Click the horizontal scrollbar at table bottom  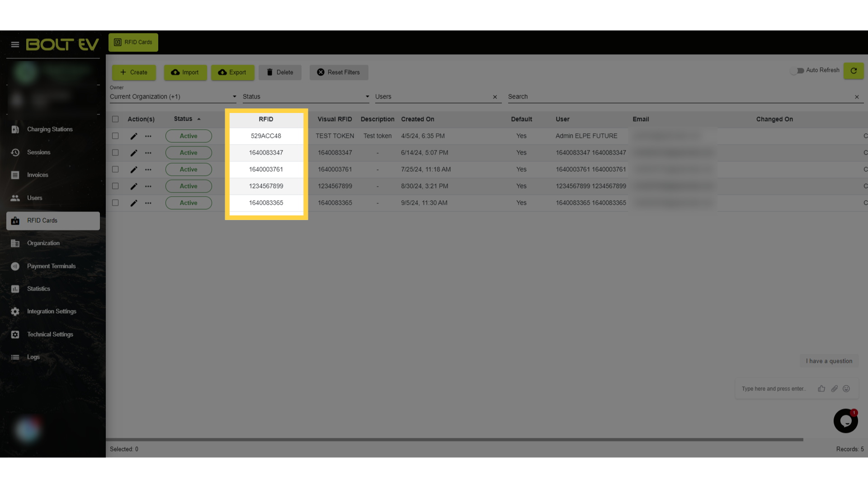click(454, 439)
